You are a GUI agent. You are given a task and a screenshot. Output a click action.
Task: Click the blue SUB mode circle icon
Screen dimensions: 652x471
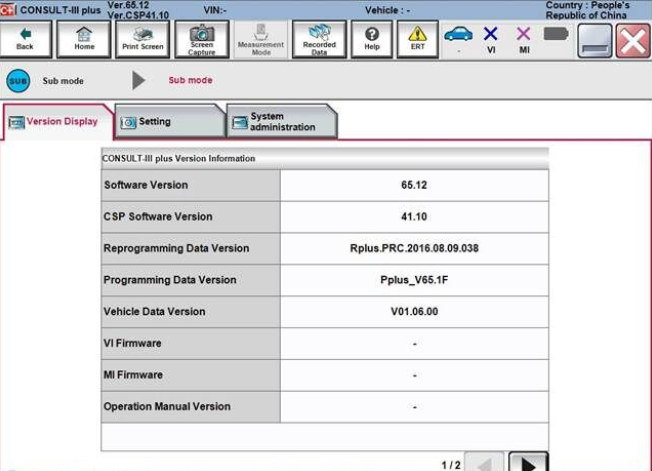(x=18, y=81)
